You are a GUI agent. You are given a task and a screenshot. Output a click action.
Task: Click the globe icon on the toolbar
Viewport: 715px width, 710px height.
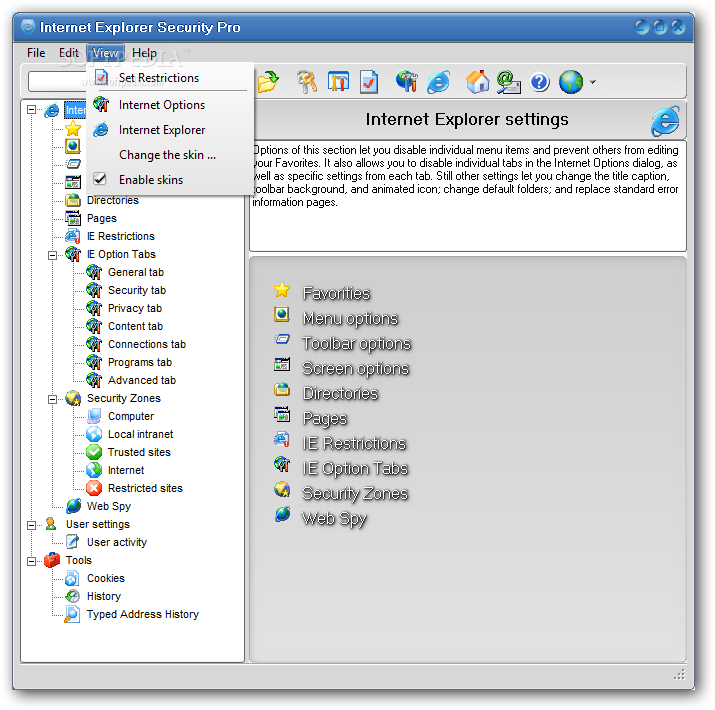[x=571, y=83]
